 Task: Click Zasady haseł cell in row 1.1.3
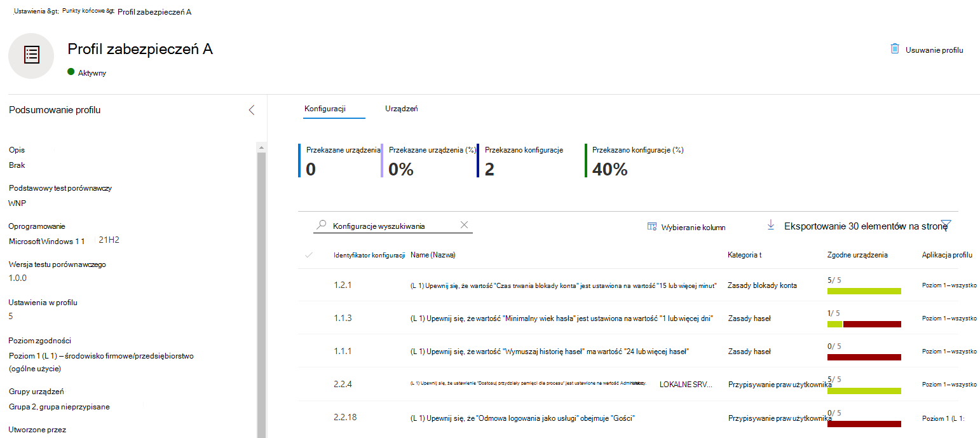749,318
